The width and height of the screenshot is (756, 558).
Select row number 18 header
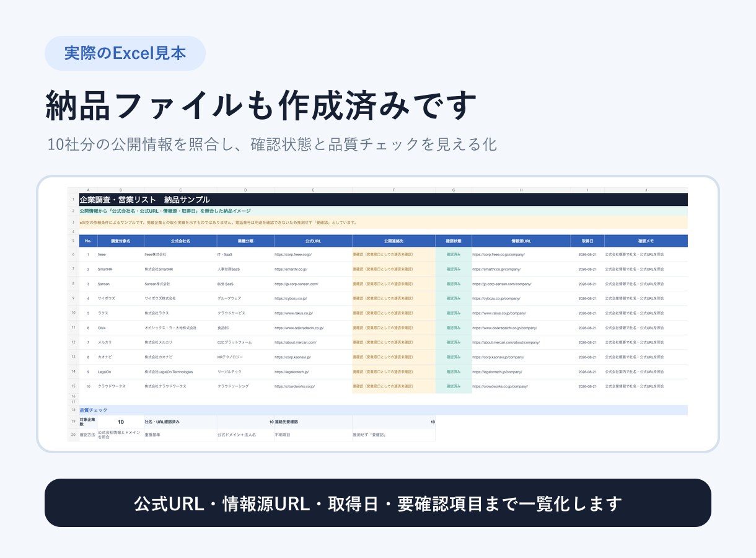tap(73, 410)
